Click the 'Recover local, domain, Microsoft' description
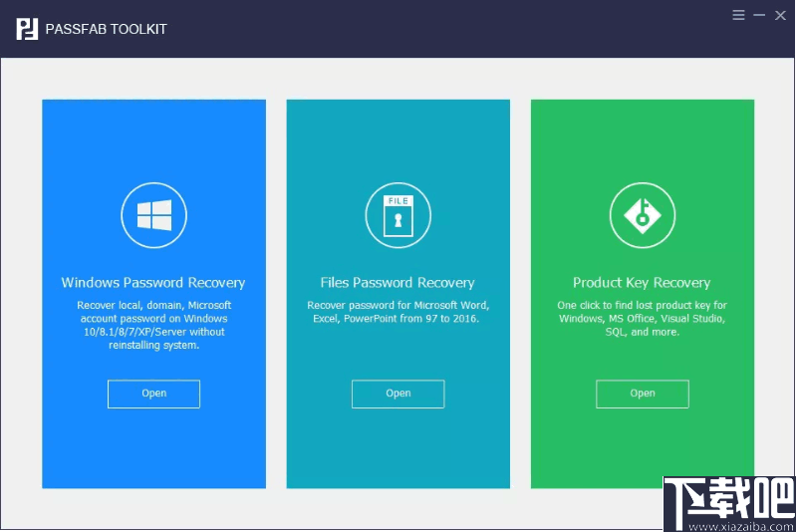The width and height of the screenshot is (798, 532). coord(153,325)
